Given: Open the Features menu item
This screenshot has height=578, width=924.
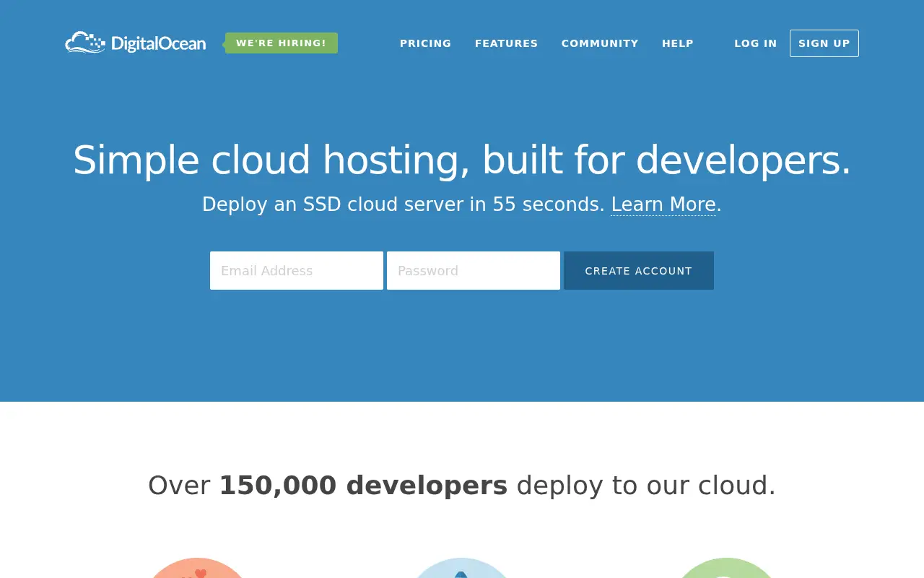Looking at the screenshot, I should pos(506,43).
